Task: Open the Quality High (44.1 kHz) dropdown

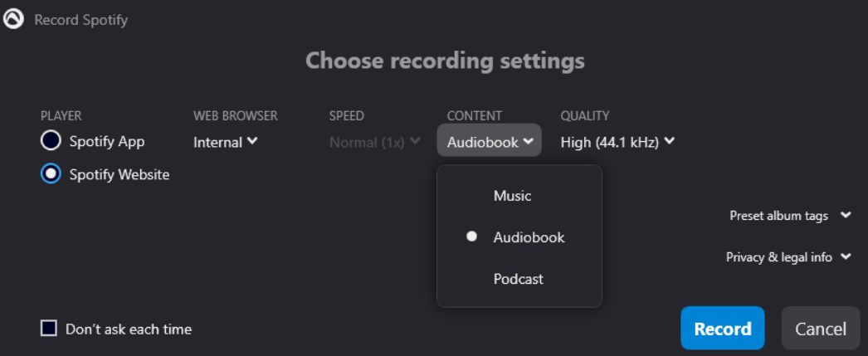Action: tap(617, 142)
